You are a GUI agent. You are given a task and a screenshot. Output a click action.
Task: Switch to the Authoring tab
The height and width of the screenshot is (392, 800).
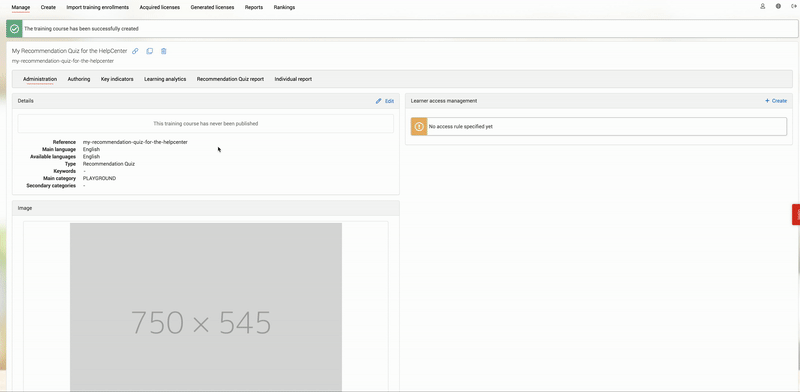tap(79, 79)
